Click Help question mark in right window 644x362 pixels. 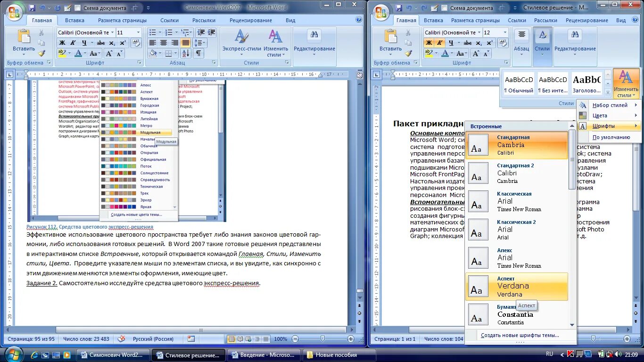(x=635, y=20)
